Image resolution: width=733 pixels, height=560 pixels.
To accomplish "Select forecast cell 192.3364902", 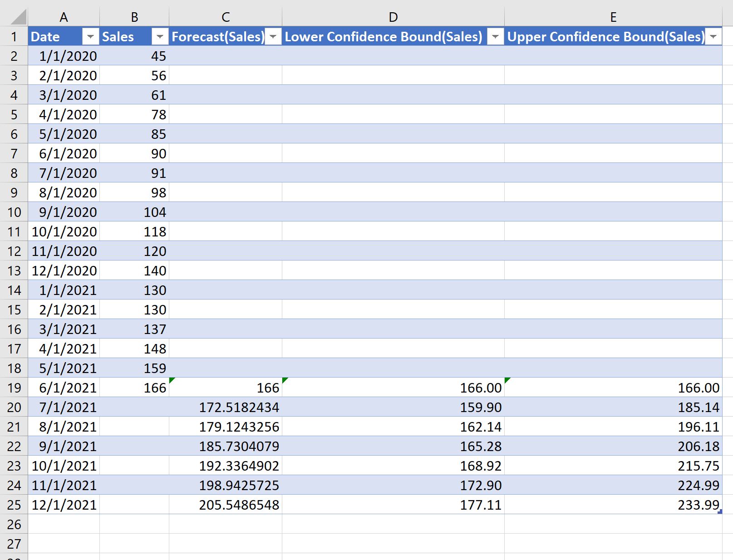I will (x=226, y=466).
